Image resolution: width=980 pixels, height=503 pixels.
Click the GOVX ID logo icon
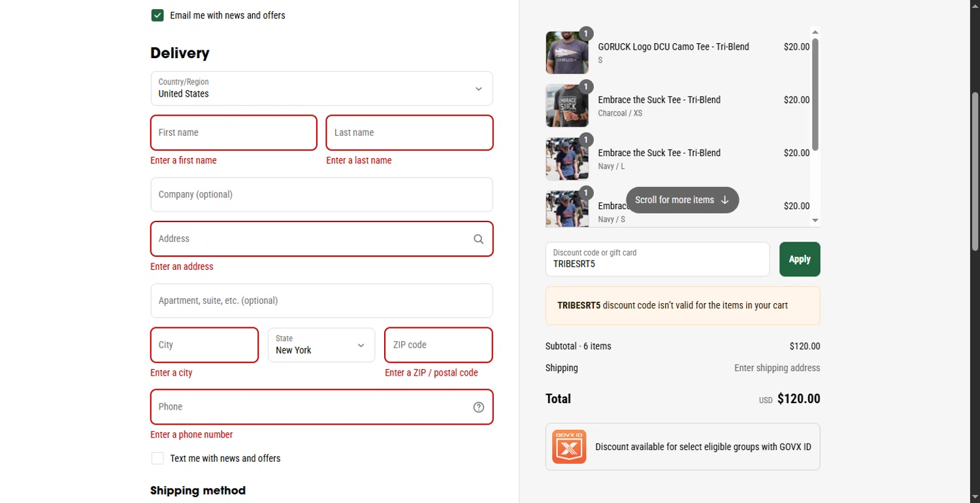pos(568,447)
